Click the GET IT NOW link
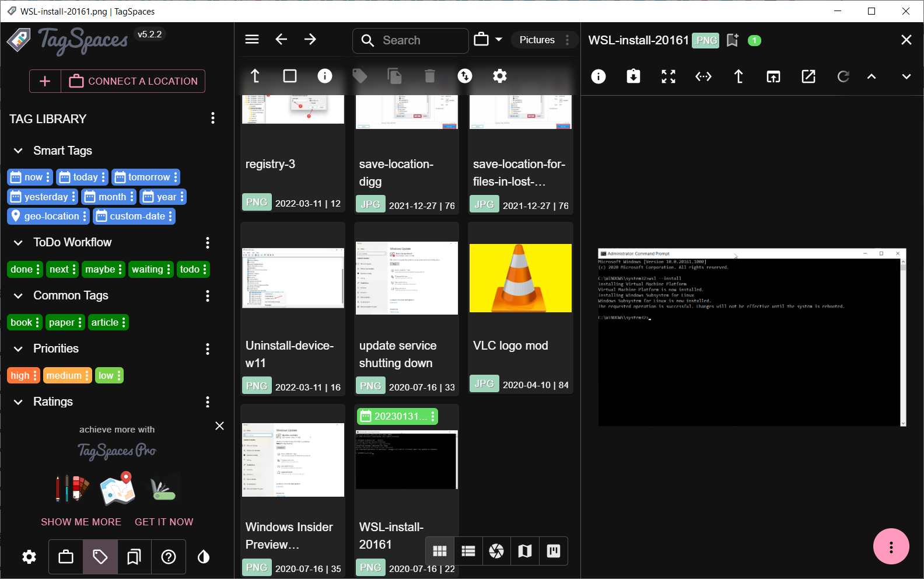 164,522
